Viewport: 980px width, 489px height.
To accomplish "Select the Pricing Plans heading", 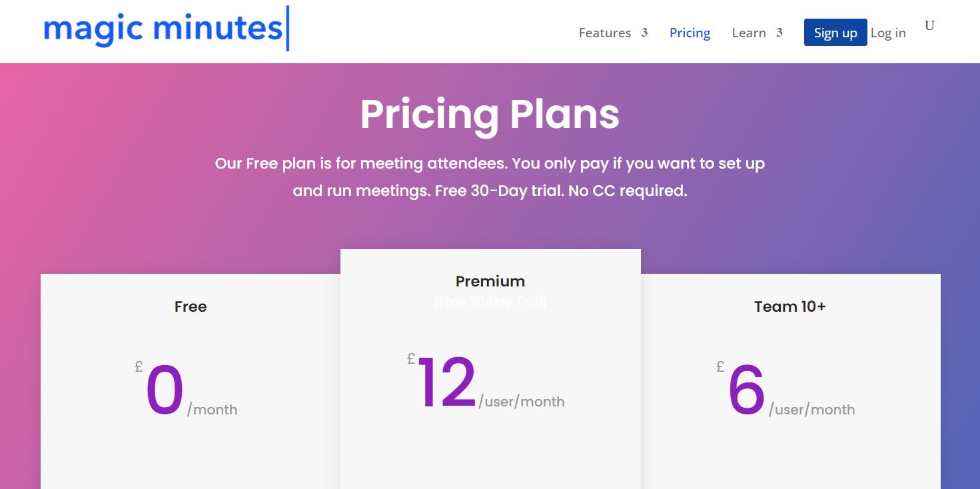I will (490, 115).
